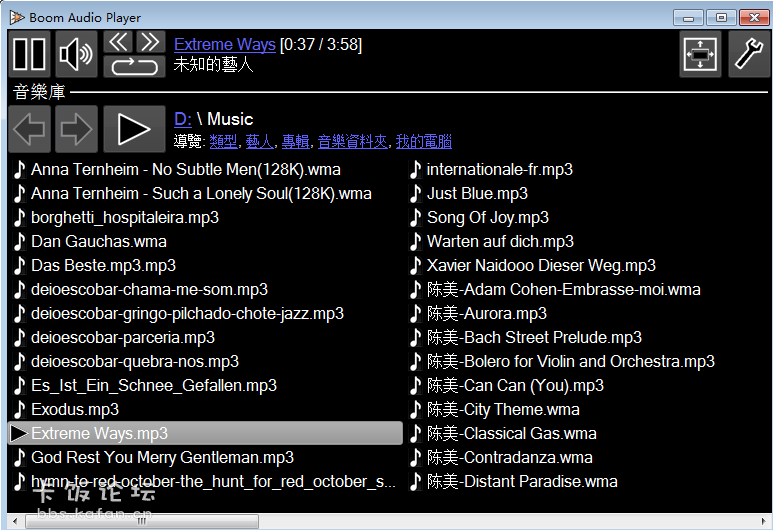Screen dimensions: 773x530
Task: Click the speaker volume icon
Action: point(77,54)
